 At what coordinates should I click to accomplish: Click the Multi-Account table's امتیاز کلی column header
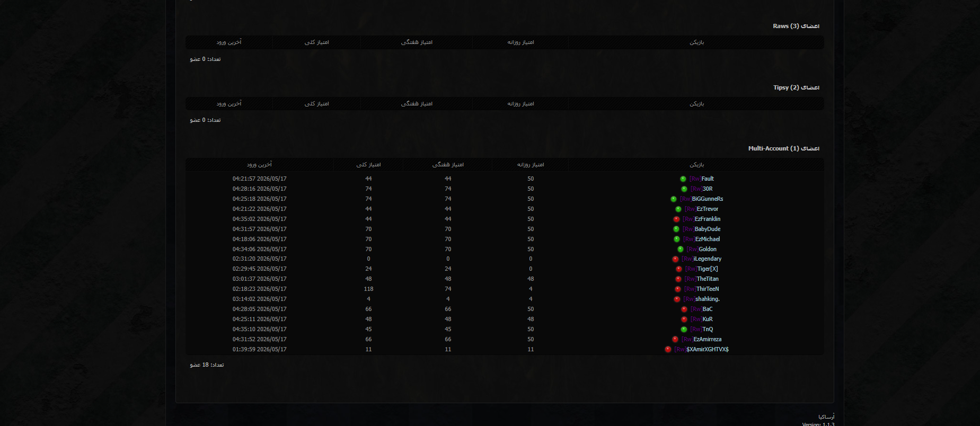(368, 164)
